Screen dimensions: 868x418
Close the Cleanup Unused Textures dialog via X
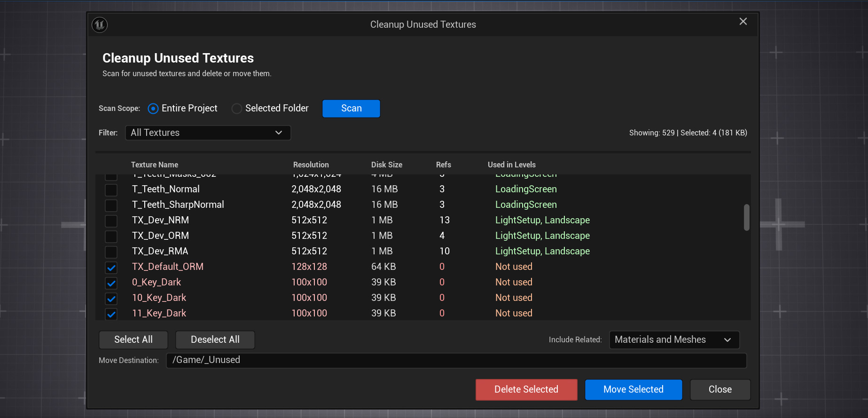(x=743, y=22)
